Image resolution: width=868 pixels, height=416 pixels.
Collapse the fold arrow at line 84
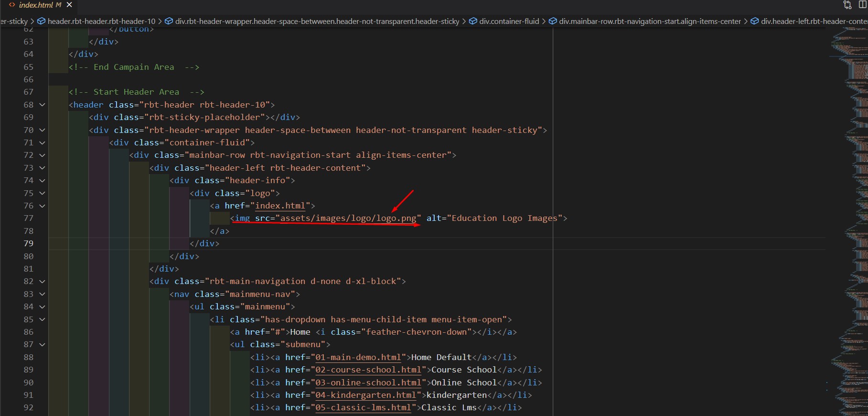42,307
